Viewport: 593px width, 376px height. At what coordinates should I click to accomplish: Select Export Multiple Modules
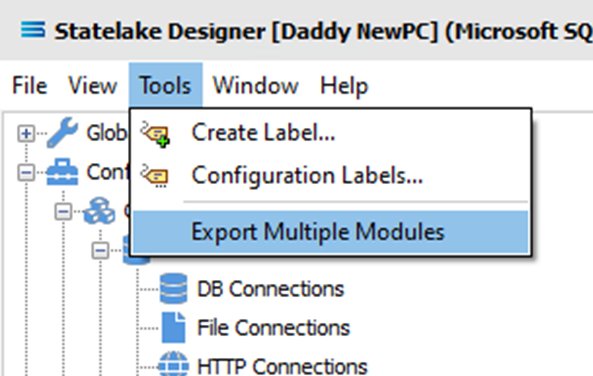tap(330, 232)
